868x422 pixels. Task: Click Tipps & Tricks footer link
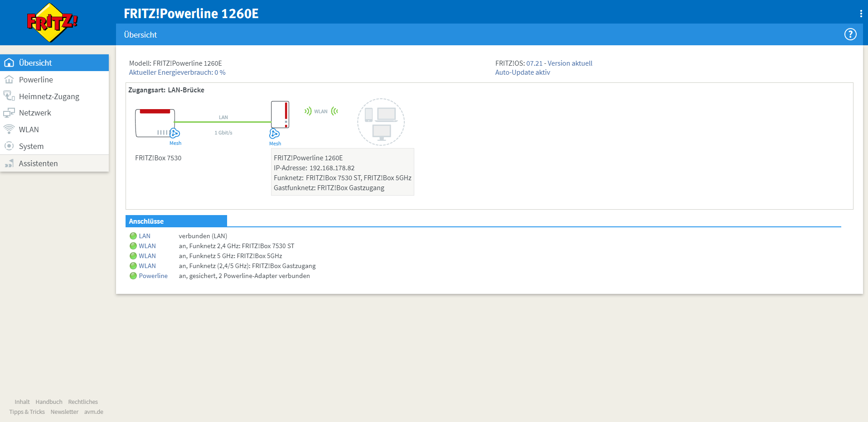pos(27,412)
